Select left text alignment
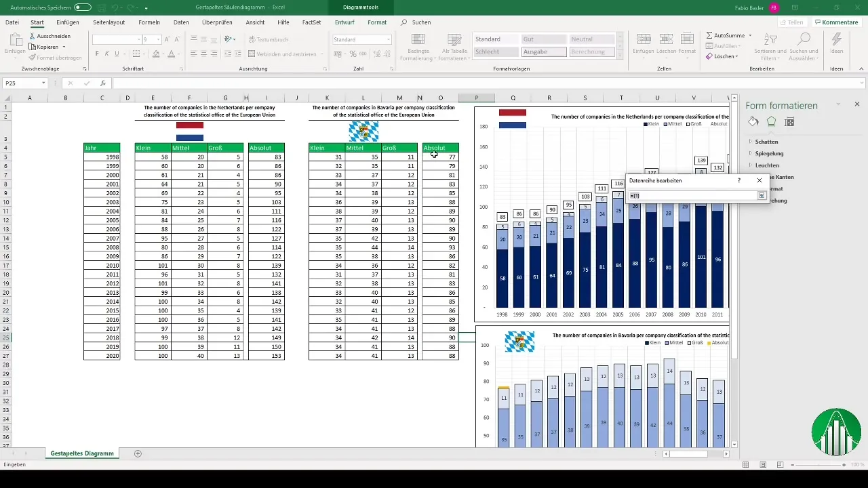This screenshot has width=868, height=488. (194, 54)
